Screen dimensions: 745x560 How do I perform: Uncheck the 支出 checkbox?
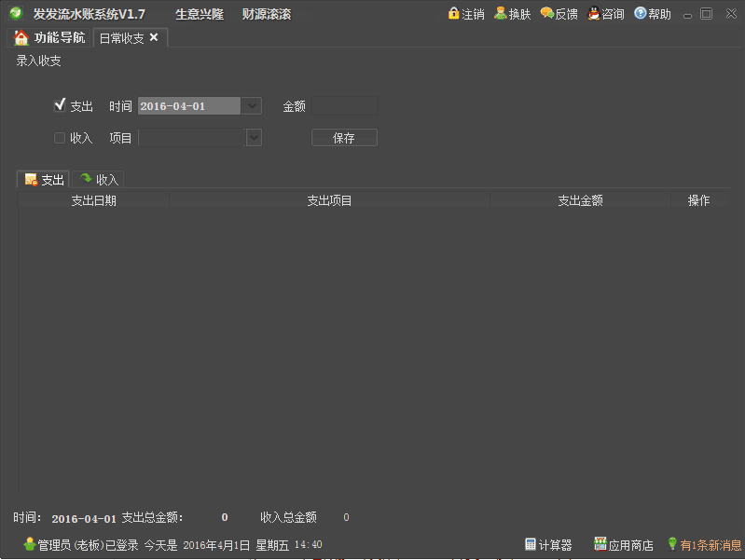point(60,105)
